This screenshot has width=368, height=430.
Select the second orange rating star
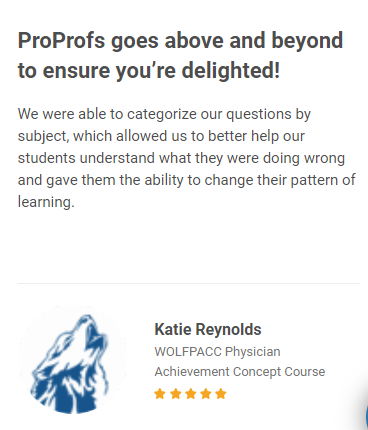tap(175, 394)
